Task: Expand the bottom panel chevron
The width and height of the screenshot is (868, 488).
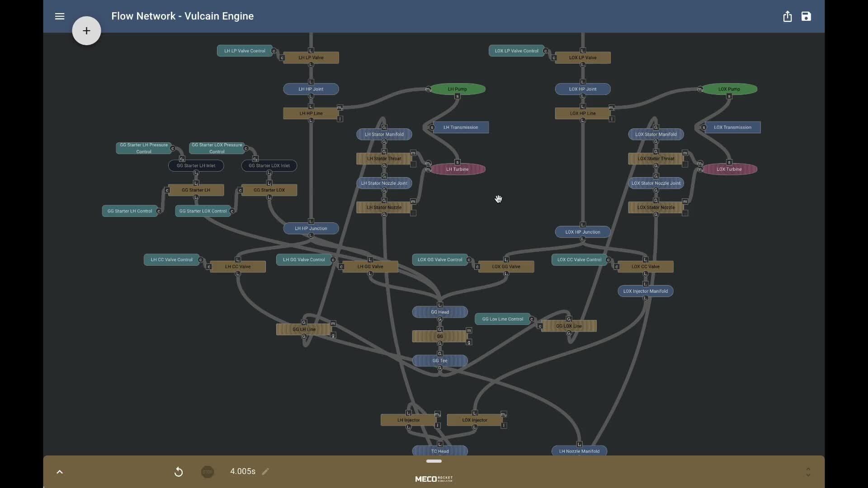Action: 60,472
